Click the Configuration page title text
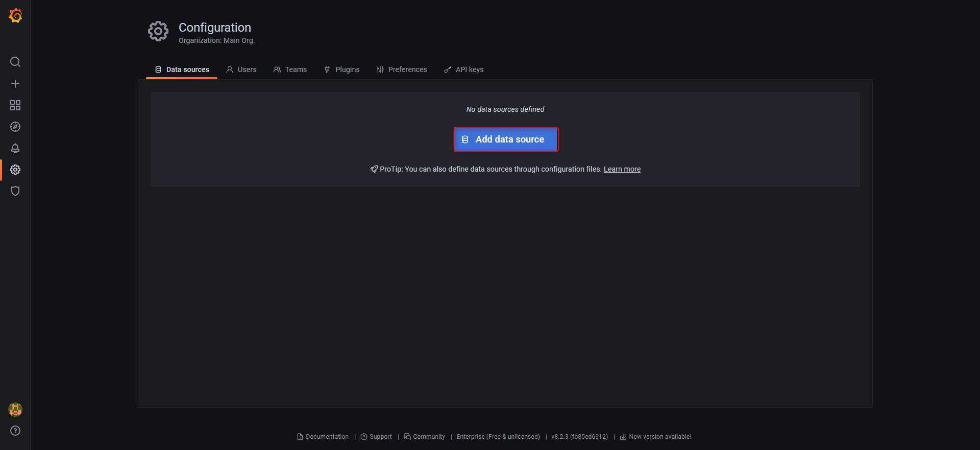Screen dimensions: 980x450 tap(215, 28)
